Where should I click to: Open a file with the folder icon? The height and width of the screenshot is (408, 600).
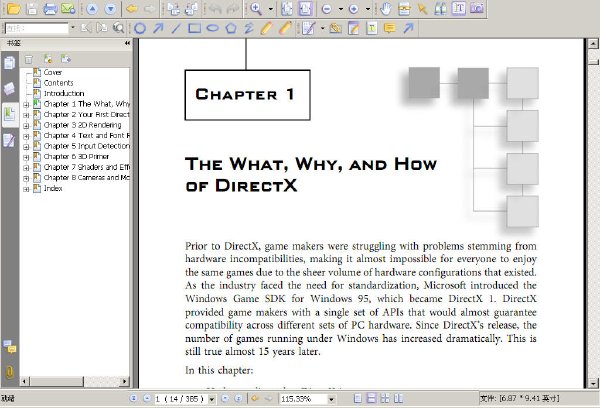[14, 8]
